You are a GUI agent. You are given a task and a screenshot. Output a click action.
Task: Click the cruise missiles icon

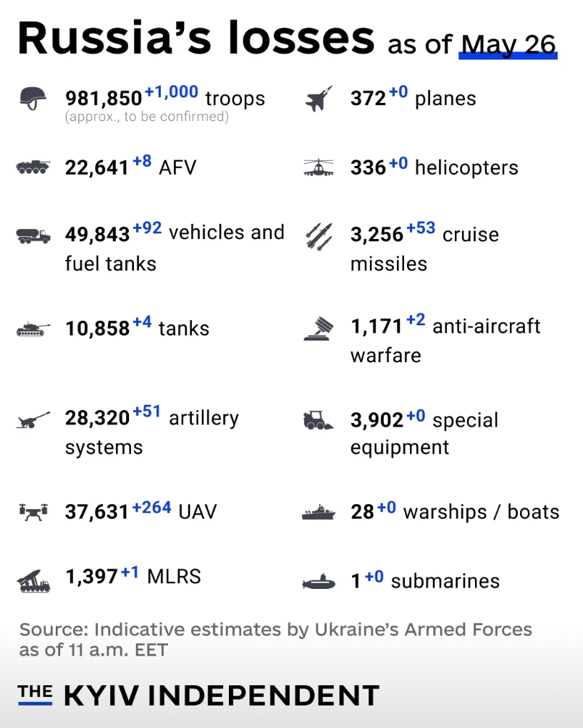pyautogui.click(x=319, y=236)
